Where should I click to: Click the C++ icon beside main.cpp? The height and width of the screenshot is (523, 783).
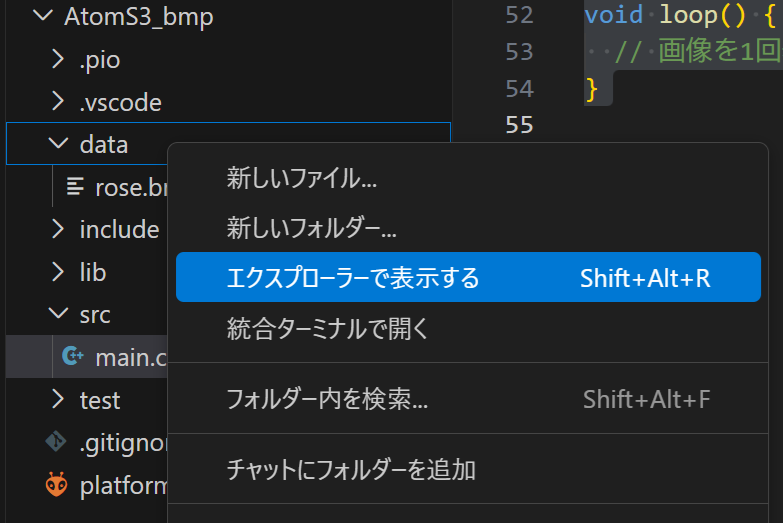(x=72, y=357)
